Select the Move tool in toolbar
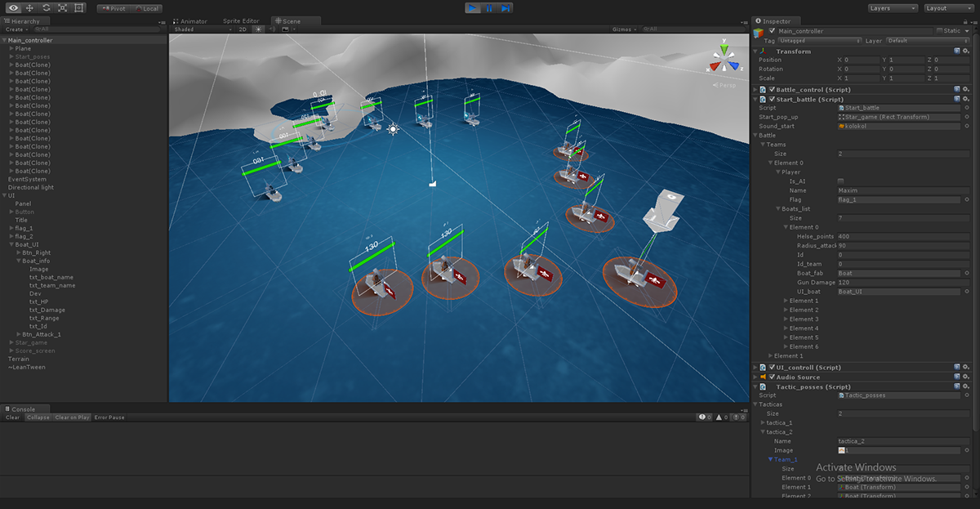The width and height of the screenshot is (980, 509). point(30,8)
